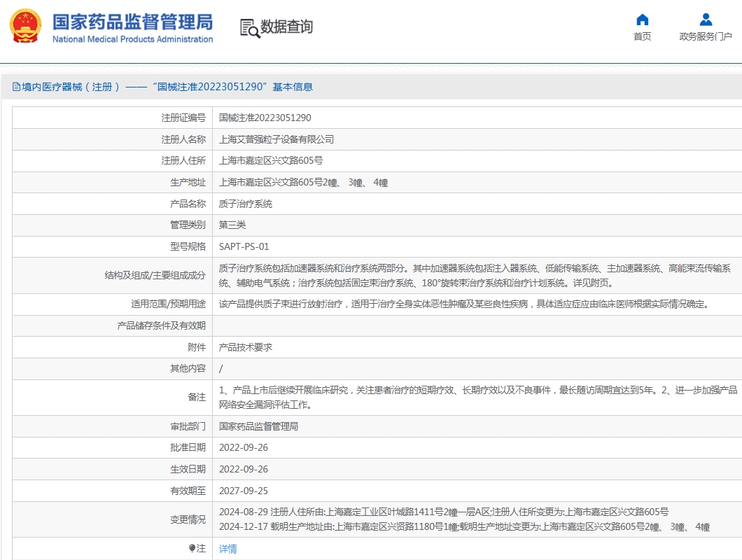This screenshot has height=560, width=742.
Task: Click the 第三类 category value
Action: [x=232, y=225]
